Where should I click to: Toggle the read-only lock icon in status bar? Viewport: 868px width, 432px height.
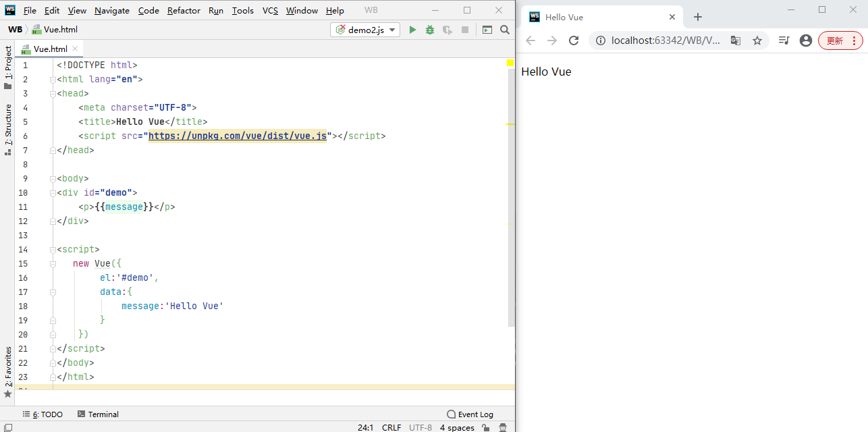pyautogui.click(x=486, y=427)
